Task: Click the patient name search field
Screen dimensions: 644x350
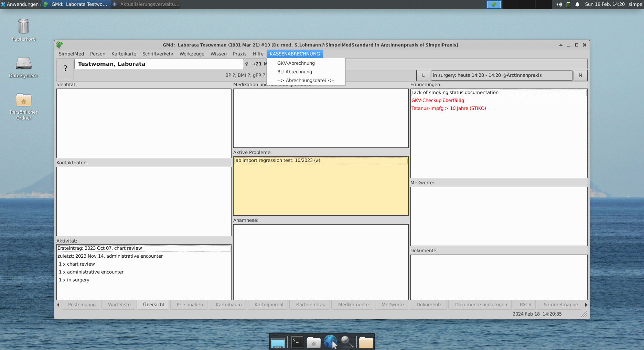Action: coord(159,64)
